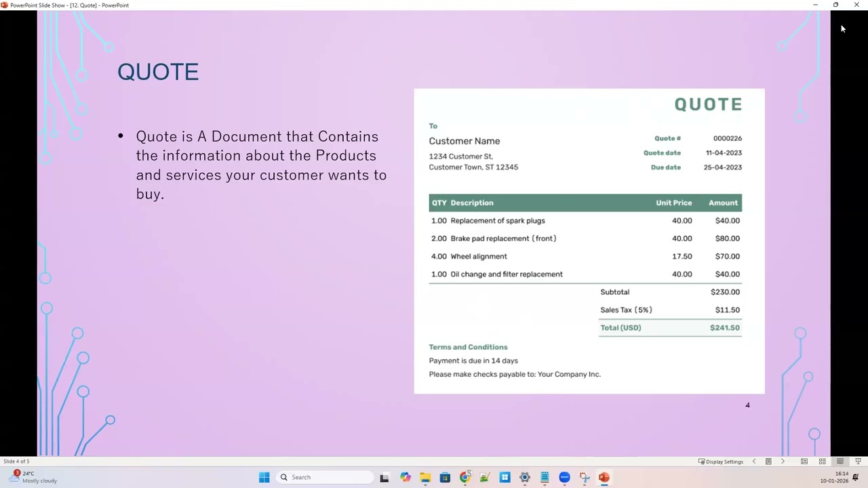Open File Explorer from the taskbar

(x=425, y=477)
